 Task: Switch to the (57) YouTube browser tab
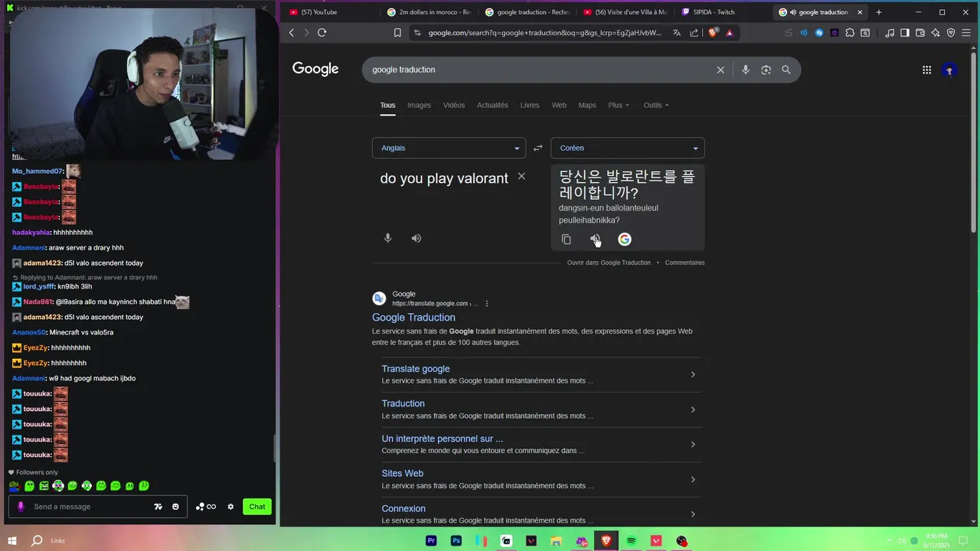pyautogui.click(x=329, y=12)
